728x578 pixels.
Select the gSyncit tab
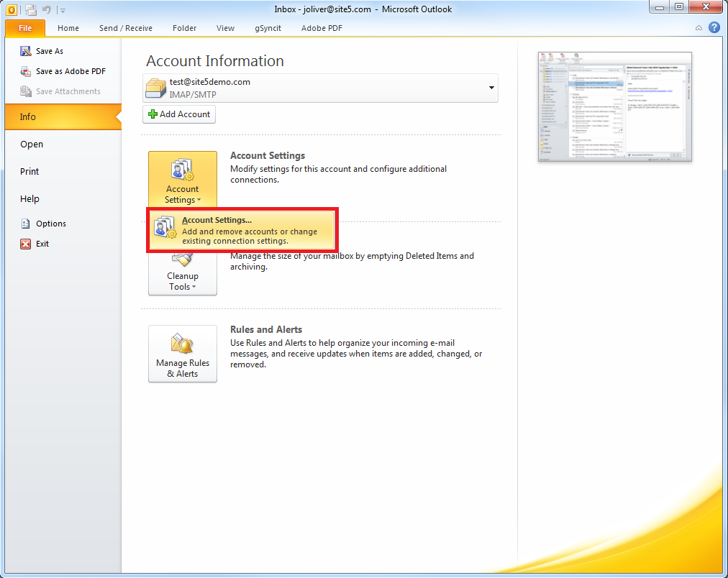point(268,28)
